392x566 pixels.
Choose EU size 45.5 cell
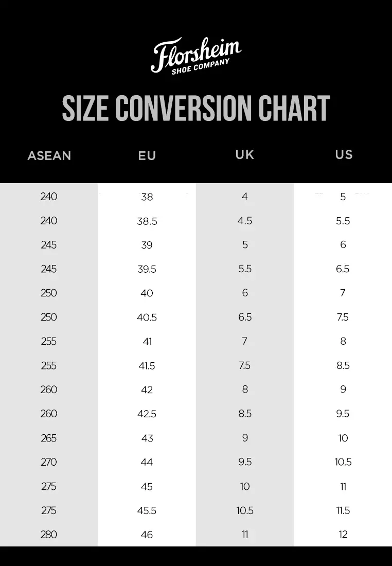point(147,510)
